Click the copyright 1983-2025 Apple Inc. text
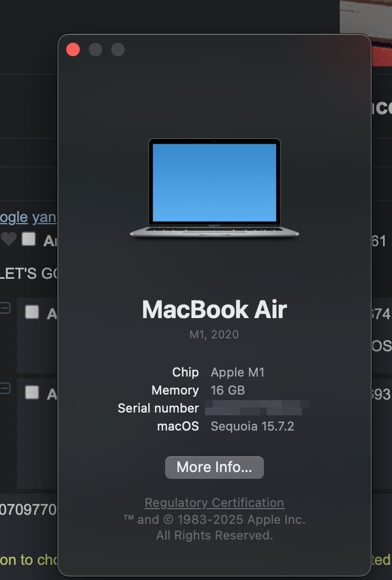This screenshot has width=392, height=580. [x=215, y=519]
